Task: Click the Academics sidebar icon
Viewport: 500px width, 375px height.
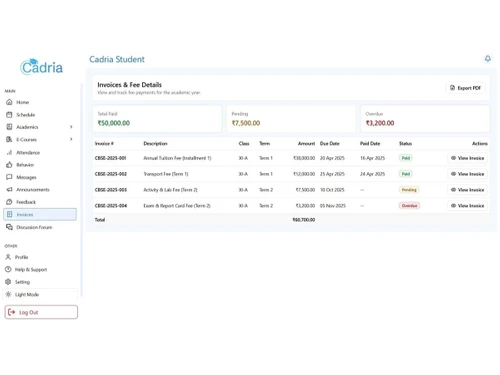Action: click(x=9, y=127)
